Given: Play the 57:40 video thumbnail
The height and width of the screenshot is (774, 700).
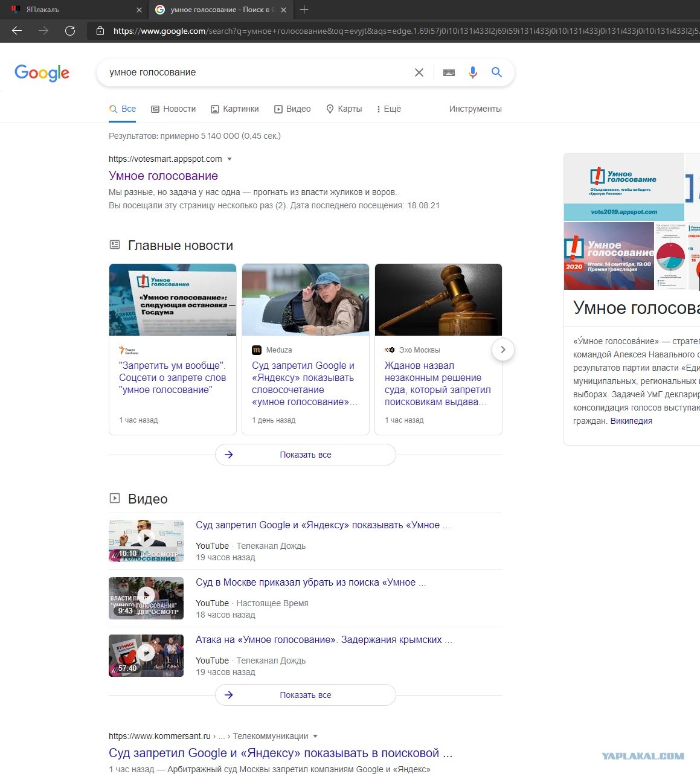Looking at the screenshot, I should pos(146,656).
